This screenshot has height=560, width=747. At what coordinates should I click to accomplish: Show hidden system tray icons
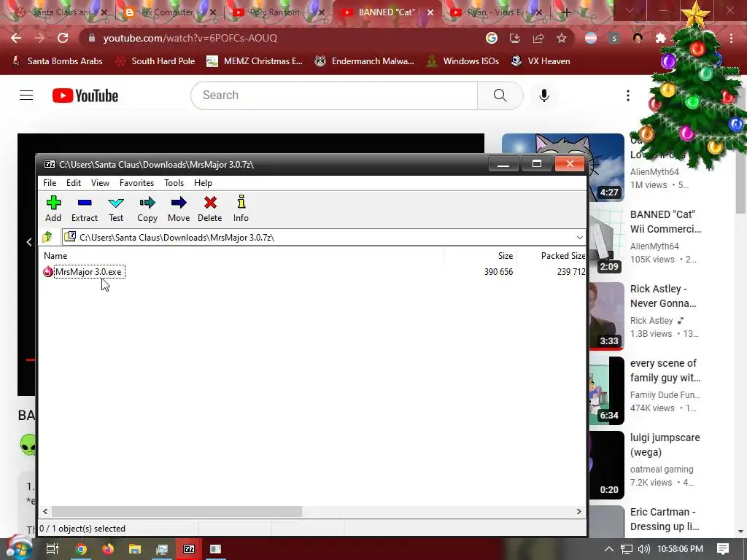point(609,549)
